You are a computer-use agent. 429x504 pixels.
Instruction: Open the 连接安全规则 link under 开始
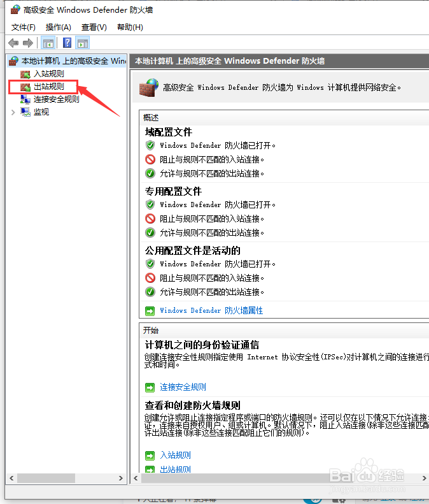point(183,387)
